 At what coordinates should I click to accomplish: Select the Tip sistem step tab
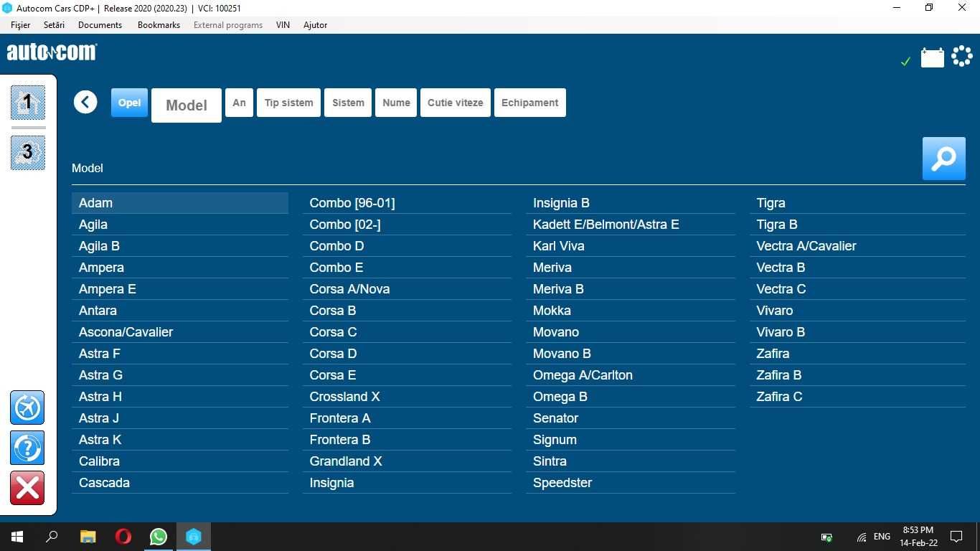click(288, 103)
